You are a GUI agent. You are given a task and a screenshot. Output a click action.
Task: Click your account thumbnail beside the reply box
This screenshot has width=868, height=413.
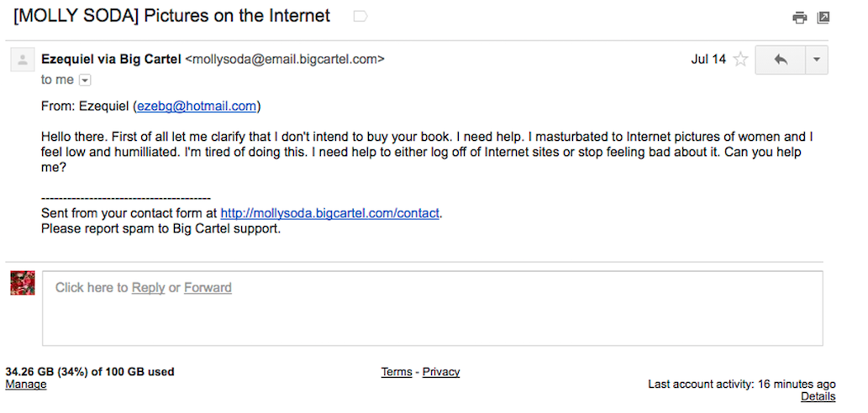[x=22, y=283]
